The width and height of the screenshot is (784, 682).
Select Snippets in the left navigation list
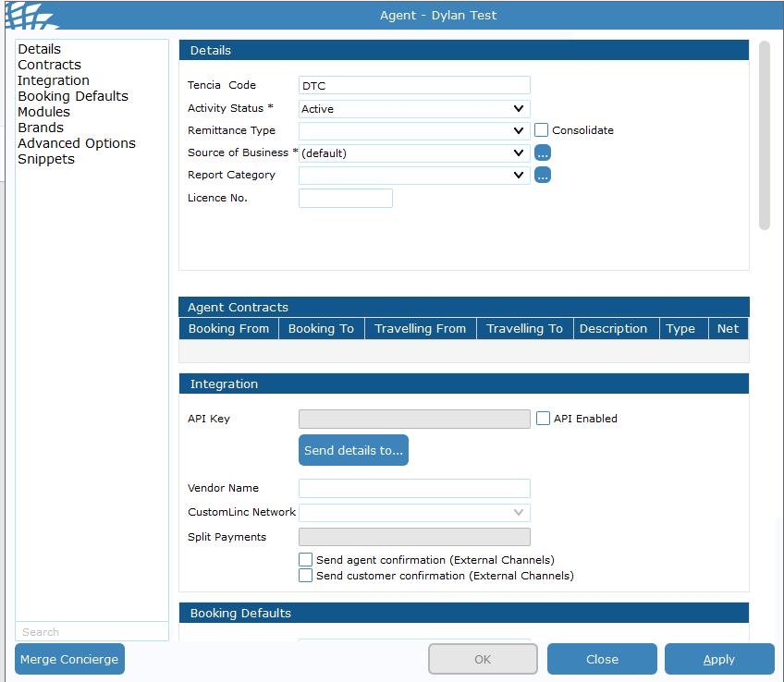46,159
